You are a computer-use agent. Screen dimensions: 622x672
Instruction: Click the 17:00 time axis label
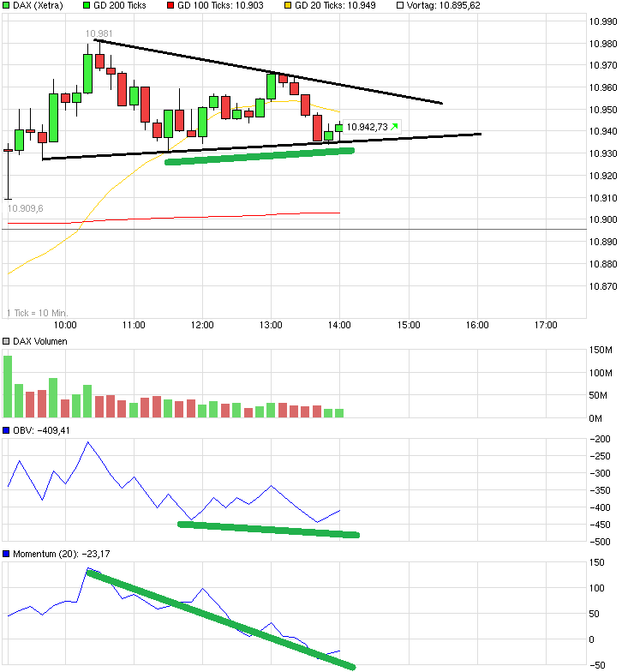tap(546, 325)
